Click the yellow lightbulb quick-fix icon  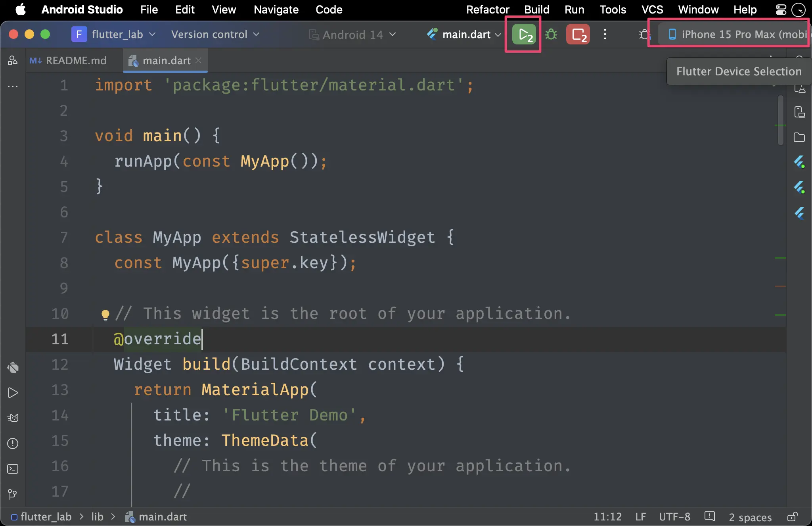pos(105,315)
